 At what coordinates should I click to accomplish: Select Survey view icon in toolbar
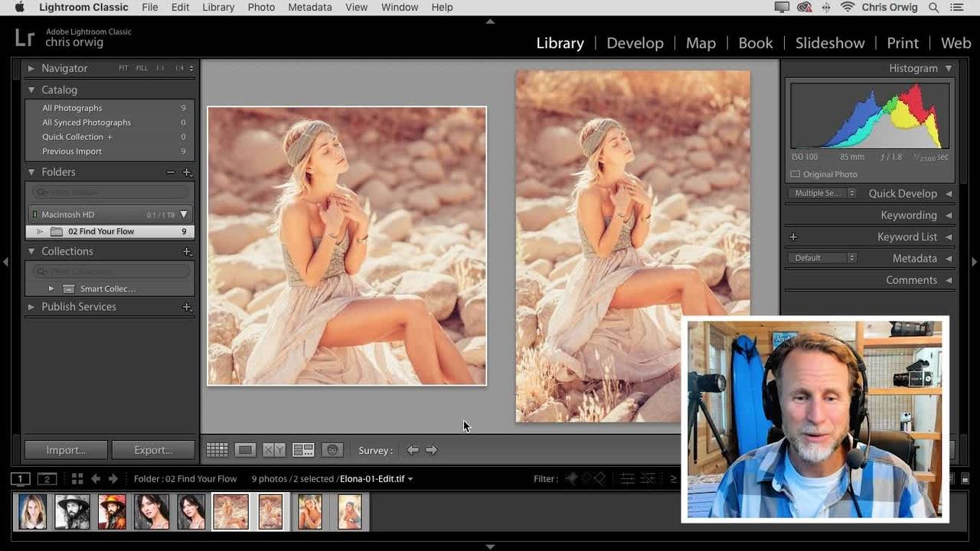click(x=303, y=450)
